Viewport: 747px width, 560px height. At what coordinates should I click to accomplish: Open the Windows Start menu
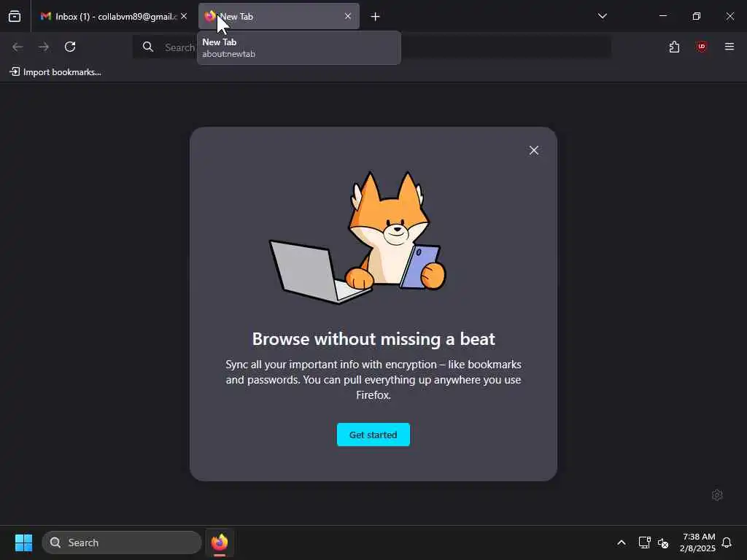[x=24, y=542]
